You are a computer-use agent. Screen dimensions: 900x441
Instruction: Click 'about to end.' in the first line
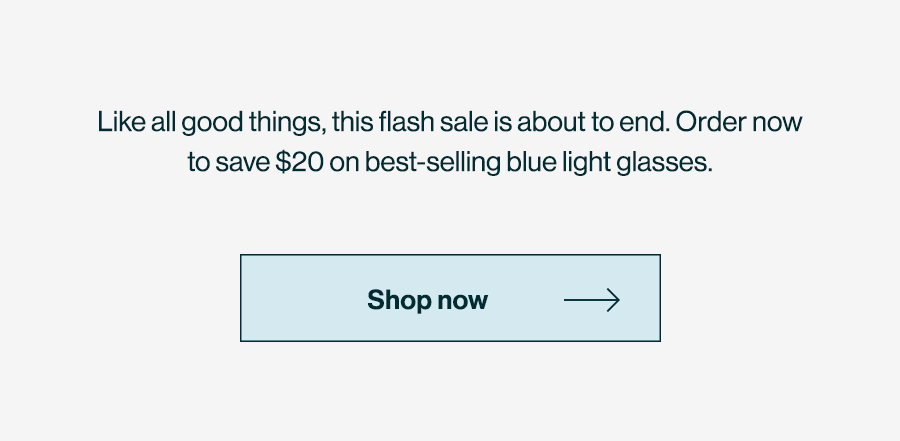(593, 122)
